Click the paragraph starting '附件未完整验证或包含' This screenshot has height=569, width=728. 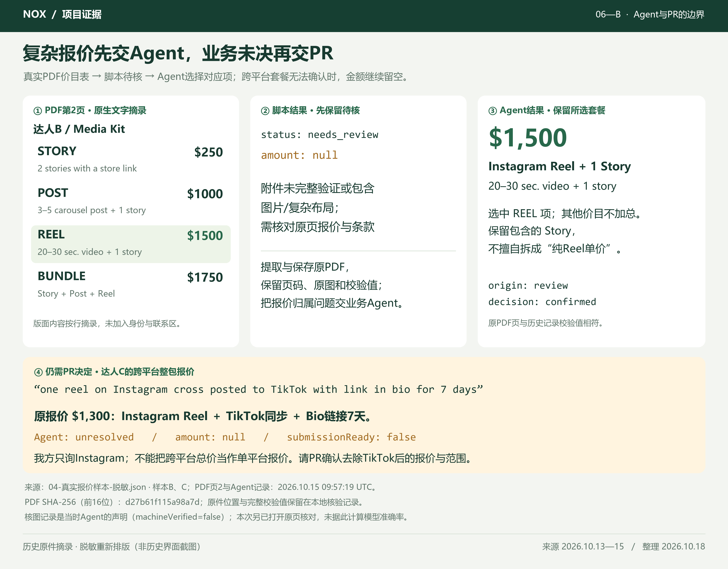point(318,207)
